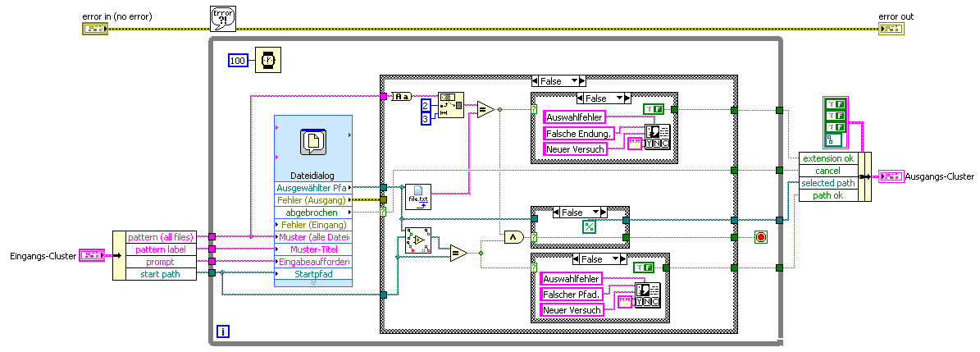Go to previous case above Falscher Pfad.

(577, 258)
